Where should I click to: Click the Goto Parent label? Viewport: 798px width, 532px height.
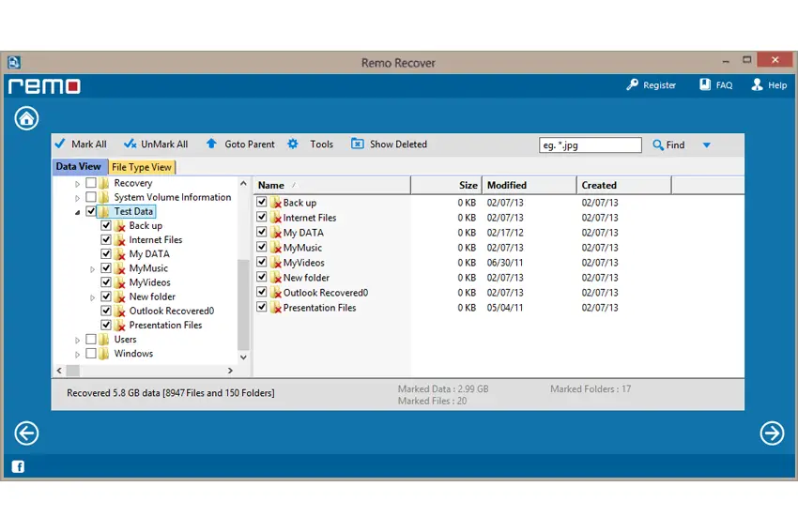click(x=250, y=144)
